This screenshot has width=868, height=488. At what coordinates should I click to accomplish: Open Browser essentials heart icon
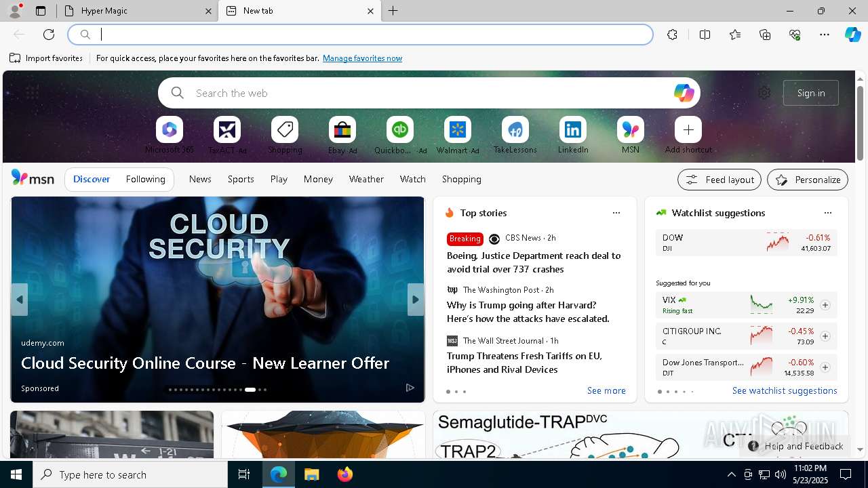[x=795, y=35]
